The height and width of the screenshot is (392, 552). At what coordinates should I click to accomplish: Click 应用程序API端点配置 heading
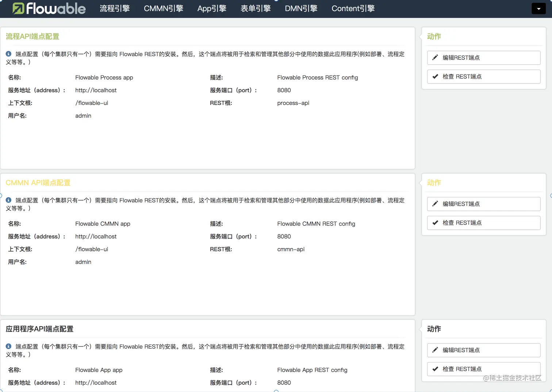[39, 329]
